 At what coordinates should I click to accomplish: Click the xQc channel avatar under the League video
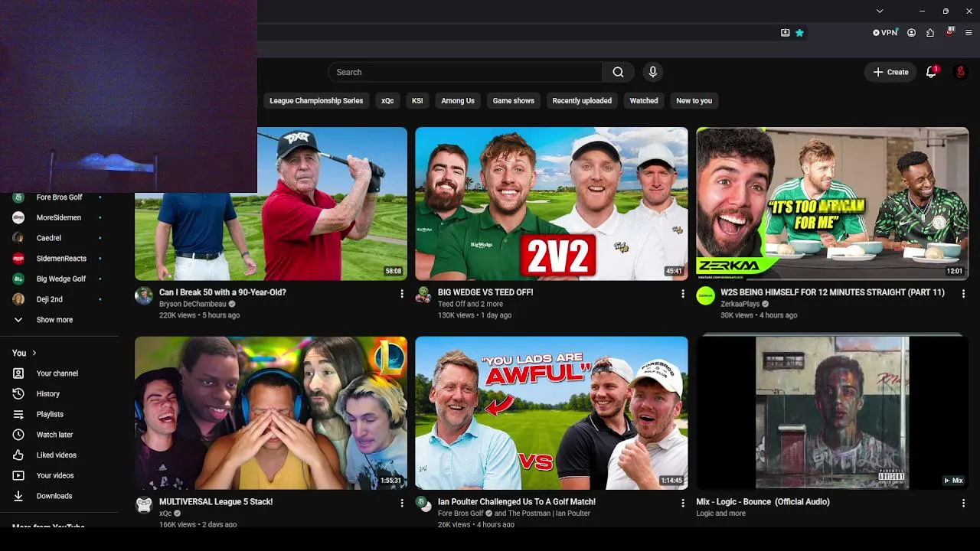[x=144, y=505]
